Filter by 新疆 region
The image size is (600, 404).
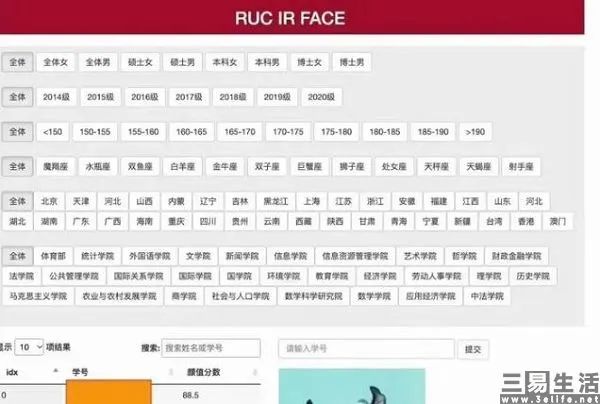click(462, 222)
